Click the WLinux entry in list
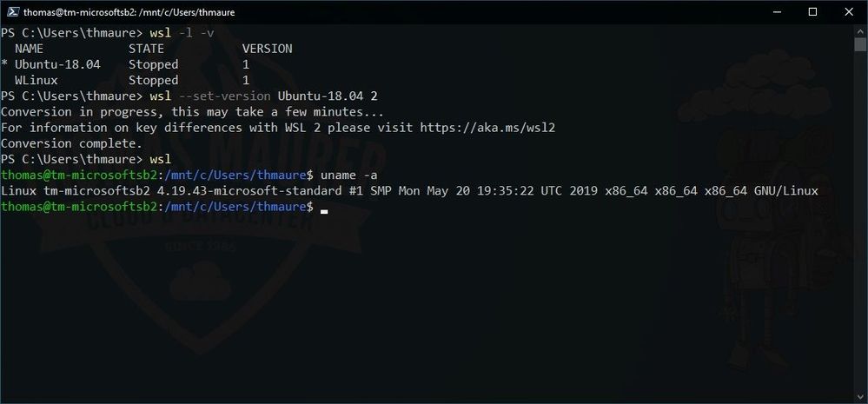Image resolution: width=868 pixels, height=404 pixels. pos(36,80)
